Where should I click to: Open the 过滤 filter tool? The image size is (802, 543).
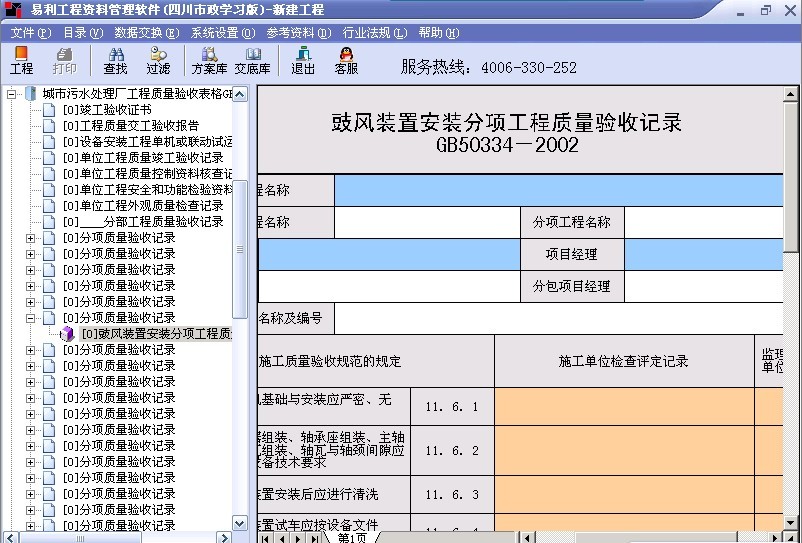tap(158, 60)
